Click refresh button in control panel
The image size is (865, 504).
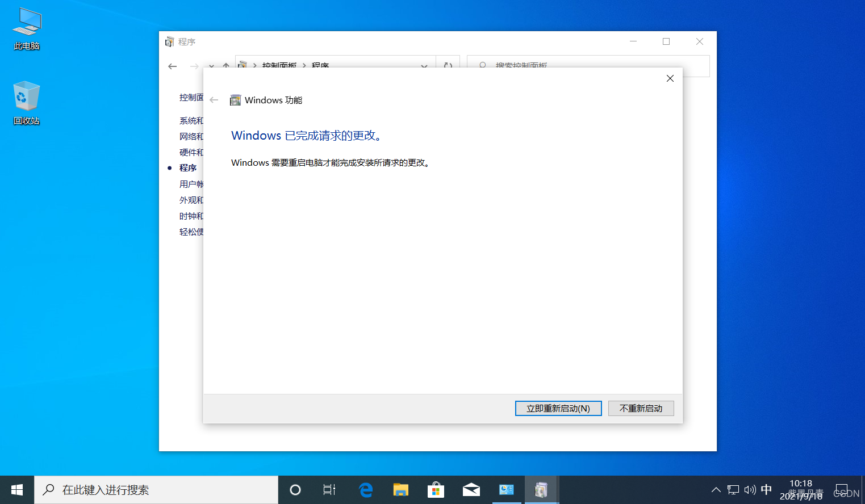[x=448, y=66]
